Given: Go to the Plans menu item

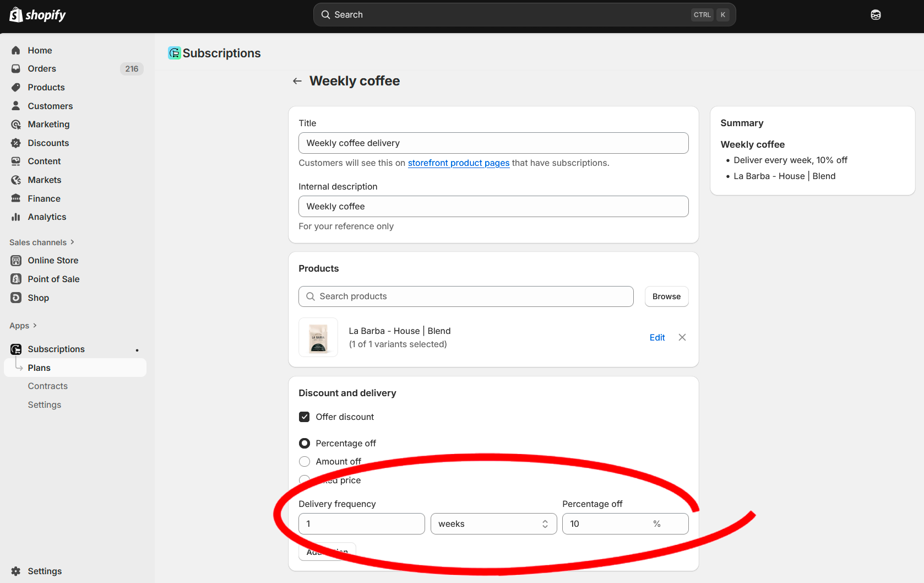Looking at the screenshot, I should coord(39,368).
